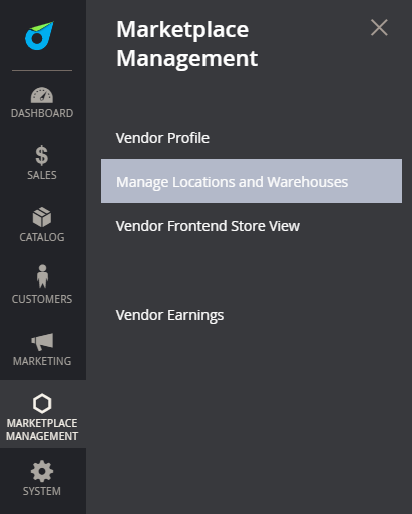Select the CATALOG sidebar label
Viewport: 412px width, 514px height.
coord(42,237)
